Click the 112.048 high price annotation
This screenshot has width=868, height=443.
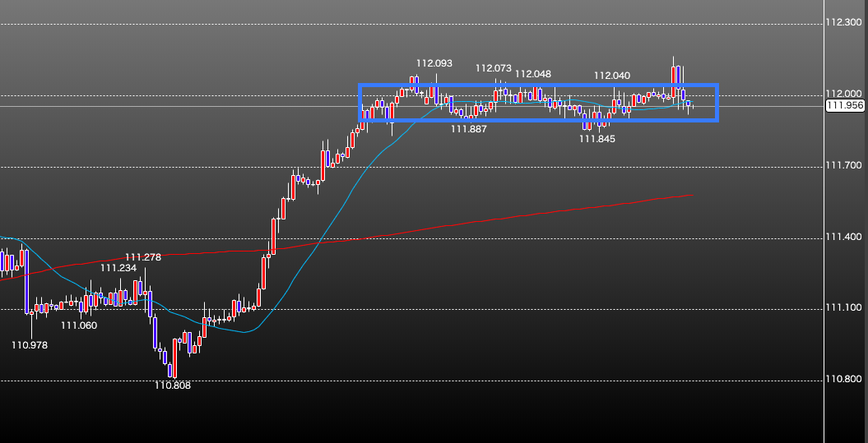coord(533,74)
